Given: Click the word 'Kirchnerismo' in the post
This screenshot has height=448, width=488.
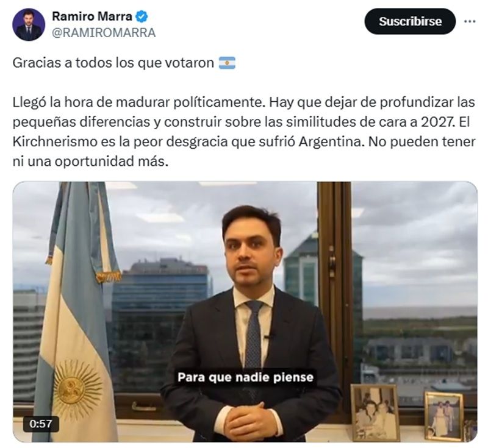Looking at the screenshot, I should [55, 142].
